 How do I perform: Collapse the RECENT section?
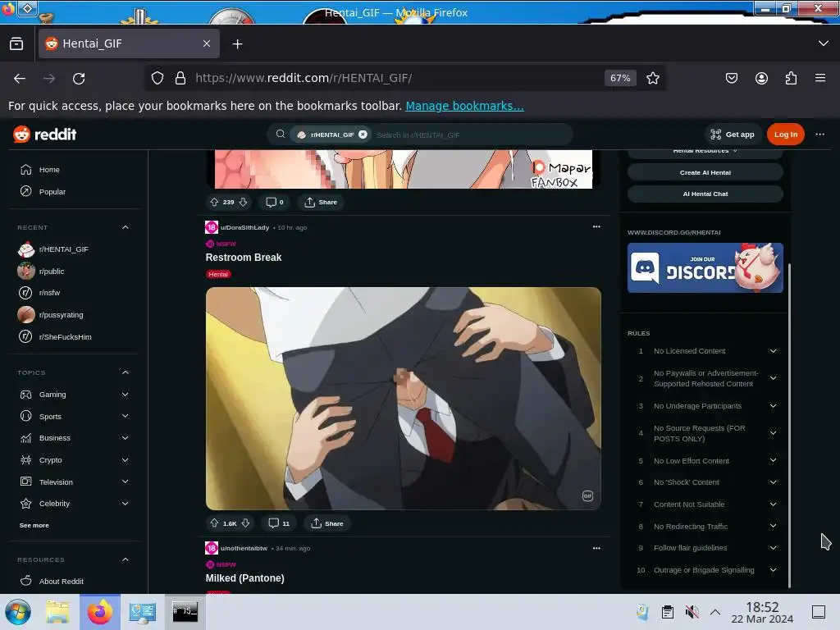pos(126,227)
